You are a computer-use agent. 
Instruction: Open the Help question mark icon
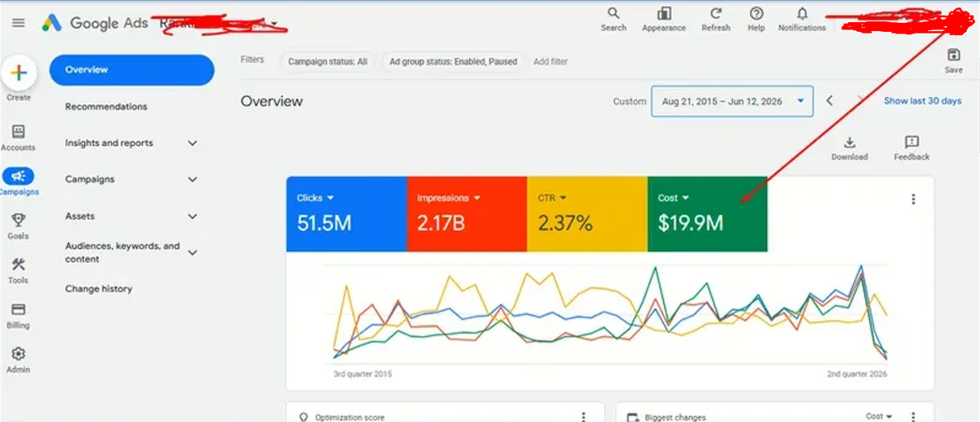(x=756, y=14)
